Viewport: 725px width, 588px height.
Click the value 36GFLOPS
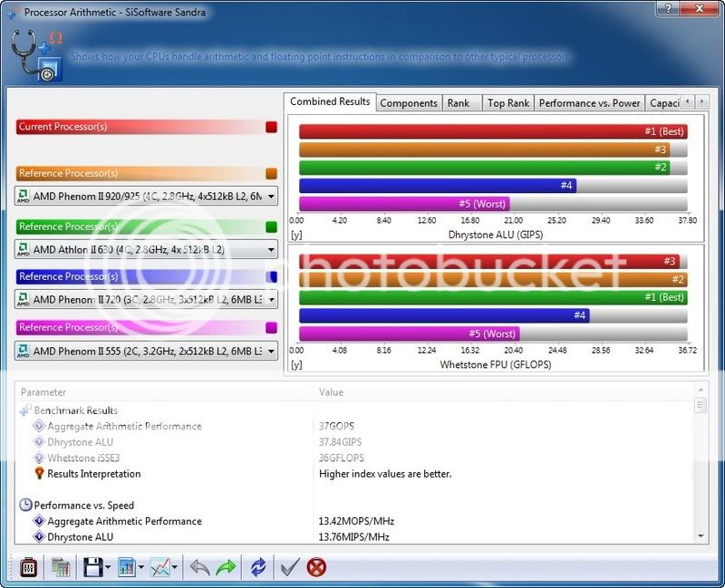(342, 458)
